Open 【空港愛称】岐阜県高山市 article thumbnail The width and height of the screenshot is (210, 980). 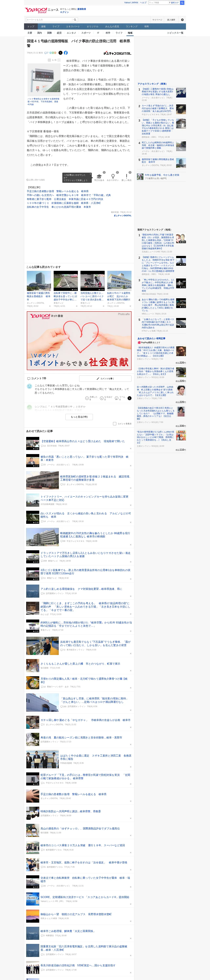point(33,443)
